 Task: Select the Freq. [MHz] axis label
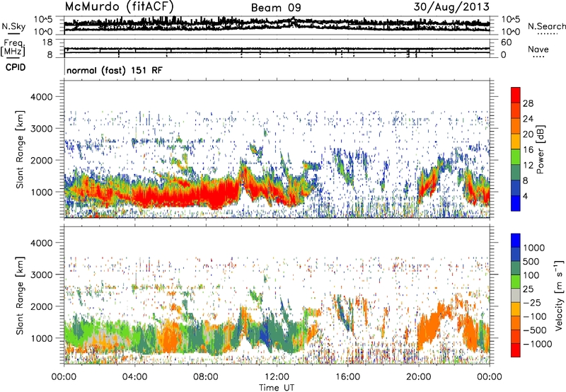tap(13, 47)
